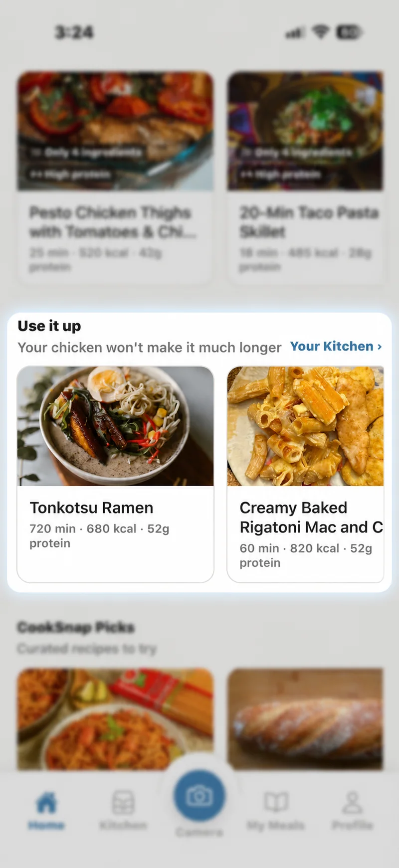
Task: Select Creamy Baked Rigatoni Mac title
Action: tap(311, 517)
